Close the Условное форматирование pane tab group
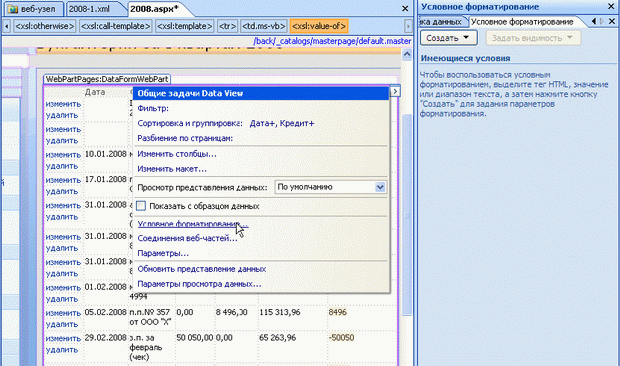 [611, 22]
